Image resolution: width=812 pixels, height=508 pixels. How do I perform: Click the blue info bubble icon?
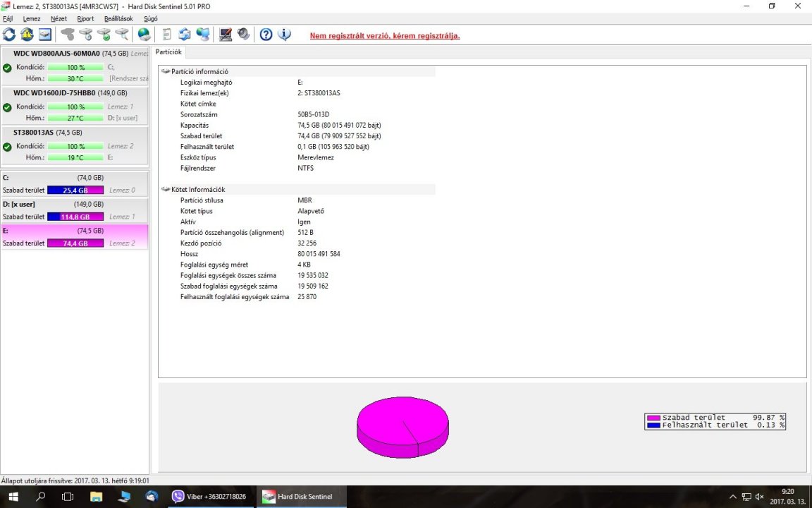[284, 35]
